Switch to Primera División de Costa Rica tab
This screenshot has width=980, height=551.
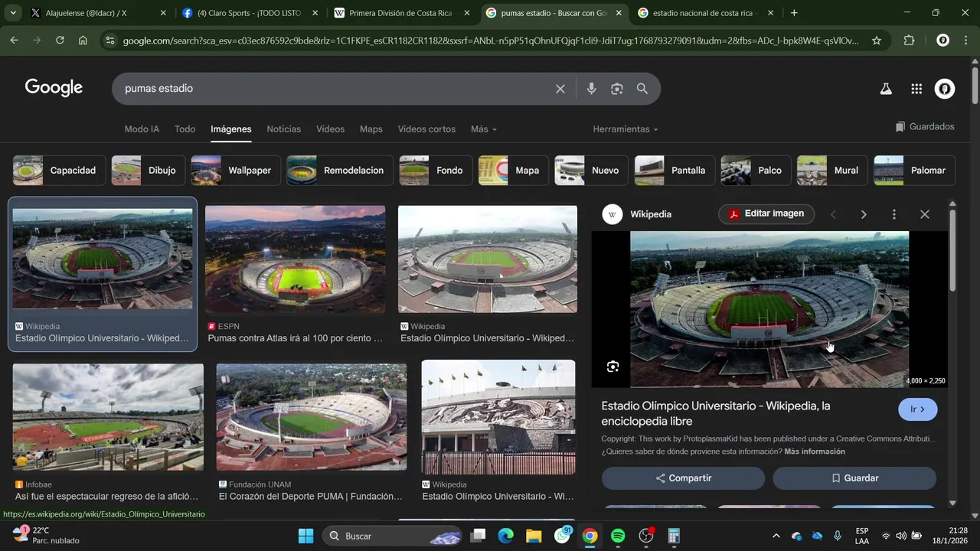click(x=400, y=13)
